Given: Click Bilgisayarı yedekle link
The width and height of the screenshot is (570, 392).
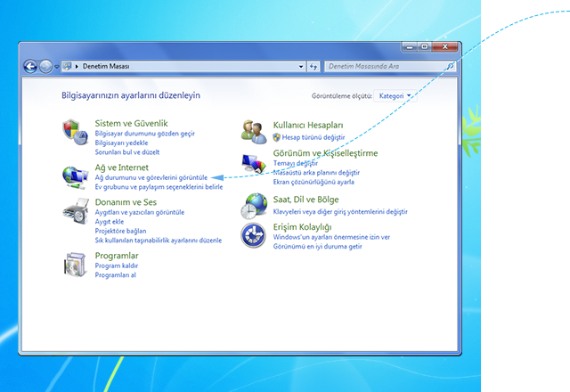Looking at the screenshot, I should 121,143.
